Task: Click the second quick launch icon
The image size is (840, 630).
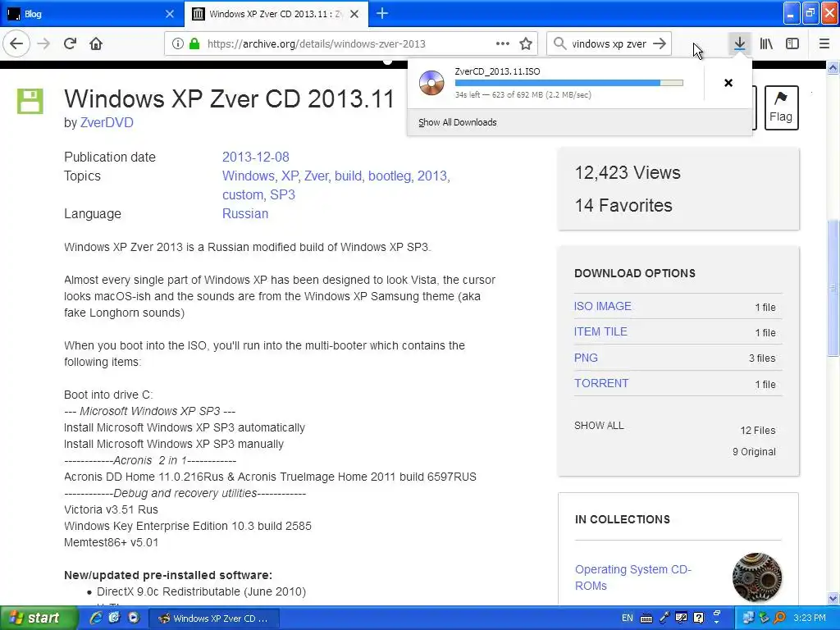Action: [114, 618]
